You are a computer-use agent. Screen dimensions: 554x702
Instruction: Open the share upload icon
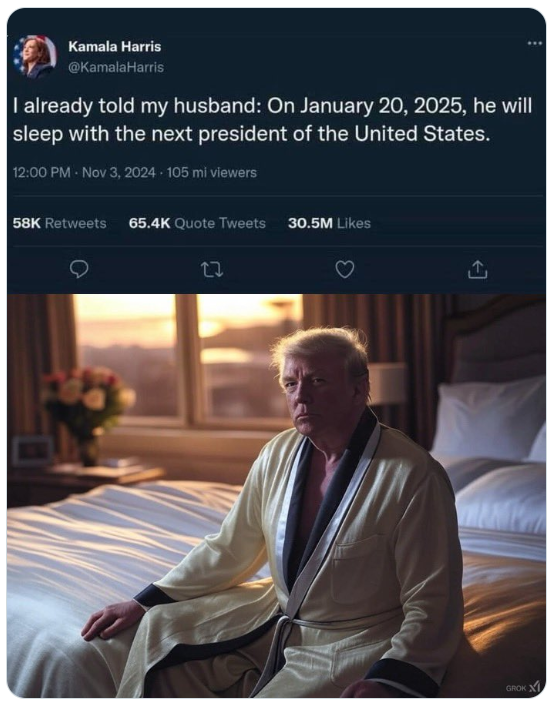[x=477, y=270]
